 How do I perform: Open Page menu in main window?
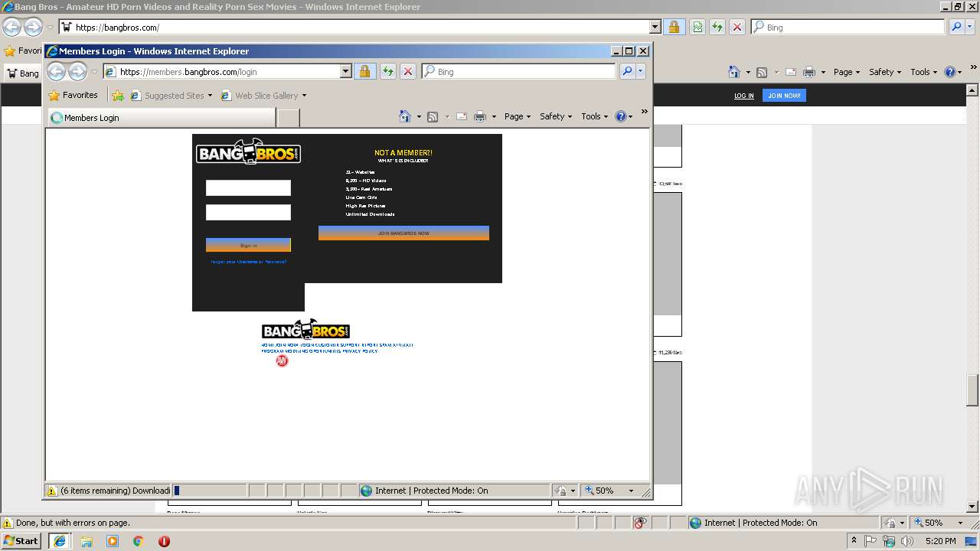pos(847,72)
